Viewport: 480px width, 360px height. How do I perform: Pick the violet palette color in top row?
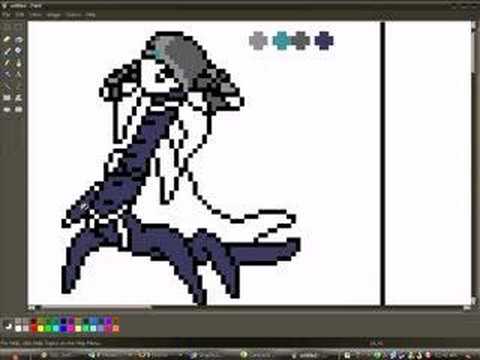(108, 321)
